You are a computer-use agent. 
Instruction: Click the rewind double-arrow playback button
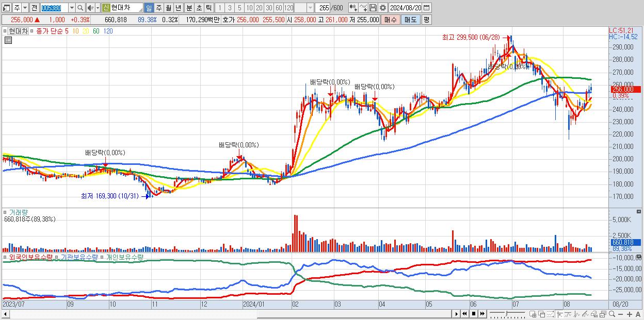464,314
